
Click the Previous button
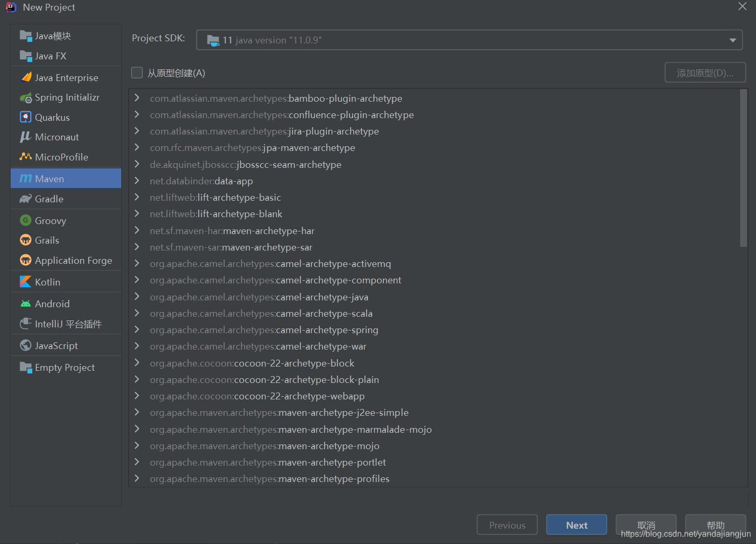coord(507,525)
